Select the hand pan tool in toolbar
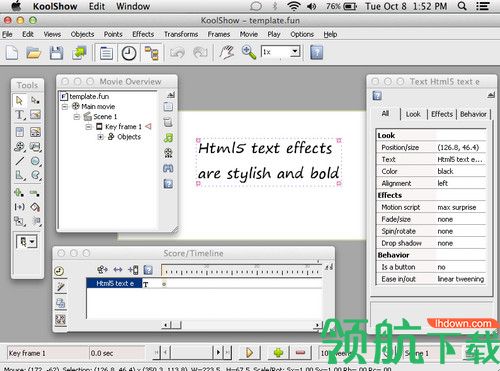 (227, 53)
